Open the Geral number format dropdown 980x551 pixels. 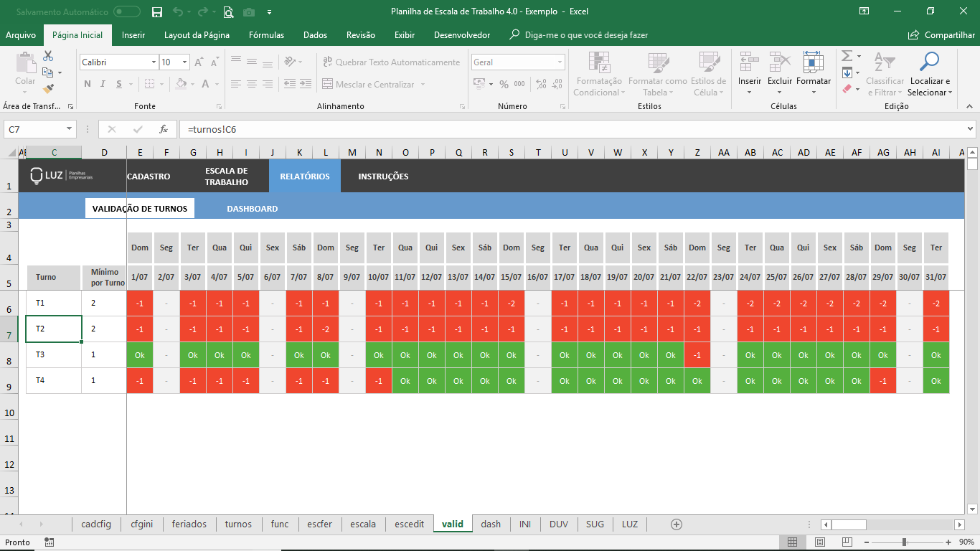(x=560, y=62)
